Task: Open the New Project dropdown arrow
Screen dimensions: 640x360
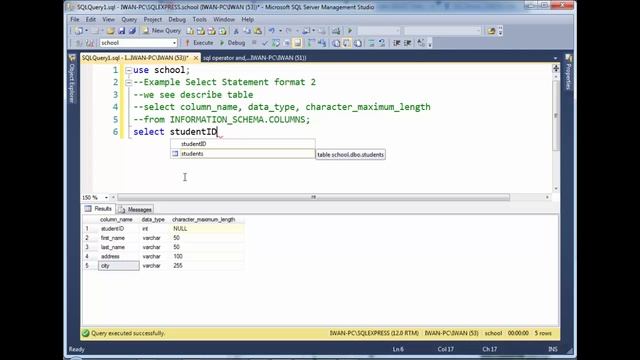Action: click(87, 31)
